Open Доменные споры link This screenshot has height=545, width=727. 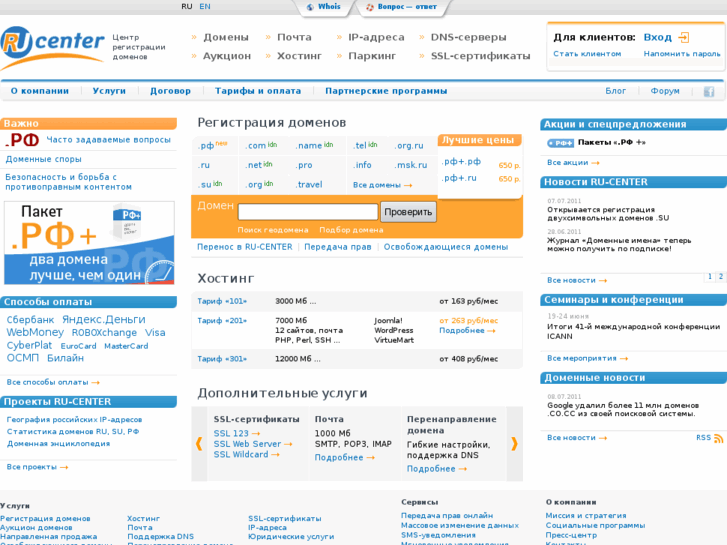click(44, 159)
